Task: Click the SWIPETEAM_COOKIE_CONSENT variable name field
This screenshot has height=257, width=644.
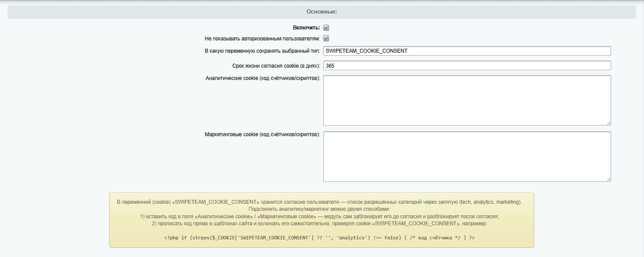Action: tap(467, 51)
